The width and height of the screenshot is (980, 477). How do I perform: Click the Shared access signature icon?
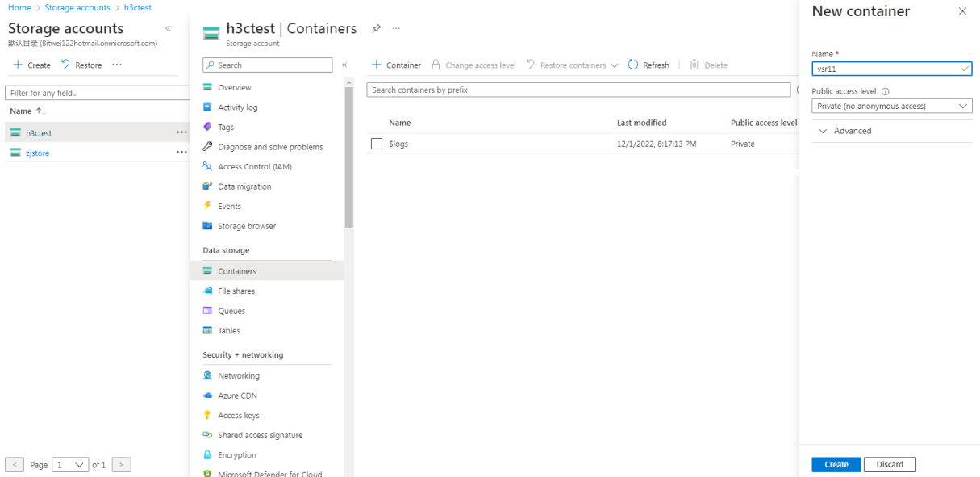pyautogui.click(x=207, y=435)
